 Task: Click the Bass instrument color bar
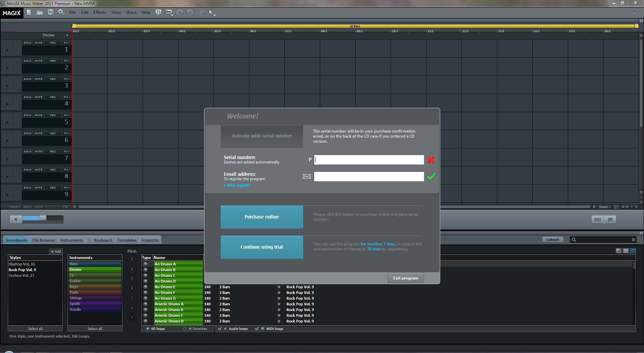tap(95, 264)
